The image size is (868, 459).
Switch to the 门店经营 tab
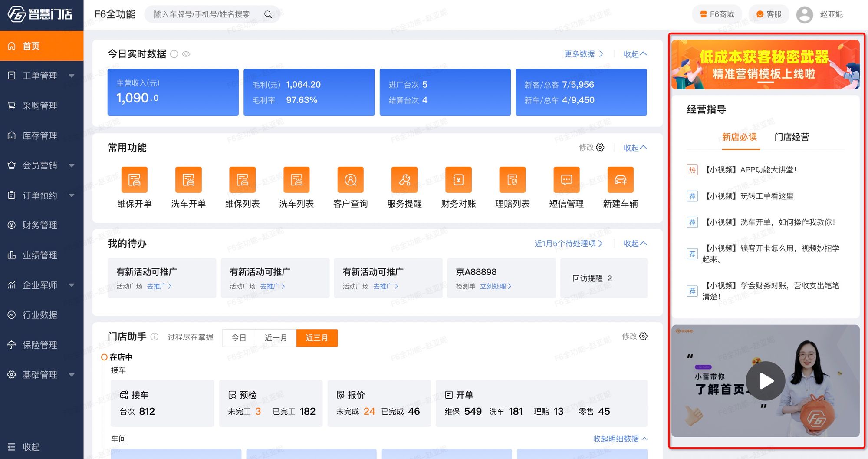click(x=792, y=137)
